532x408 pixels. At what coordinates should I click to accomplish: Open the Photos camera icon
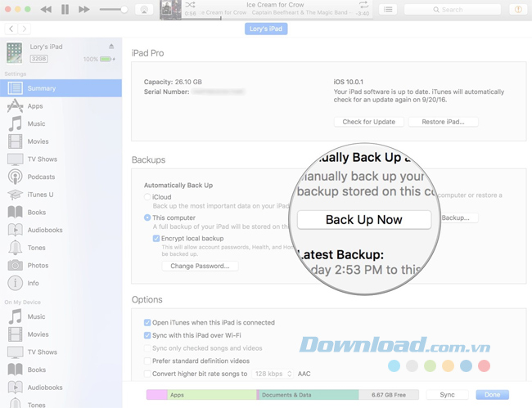click(x=16, y=266)
